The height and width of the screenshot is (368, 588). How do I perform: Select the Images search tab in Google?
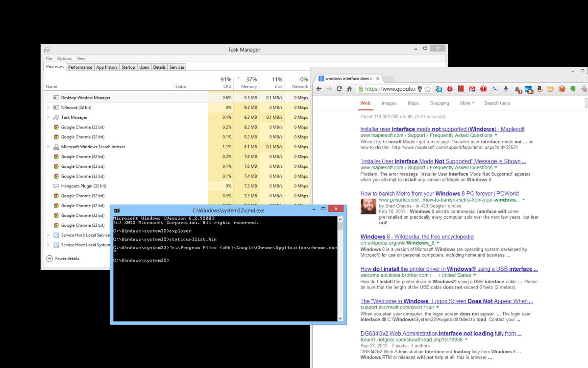click(x=389, y=103)
